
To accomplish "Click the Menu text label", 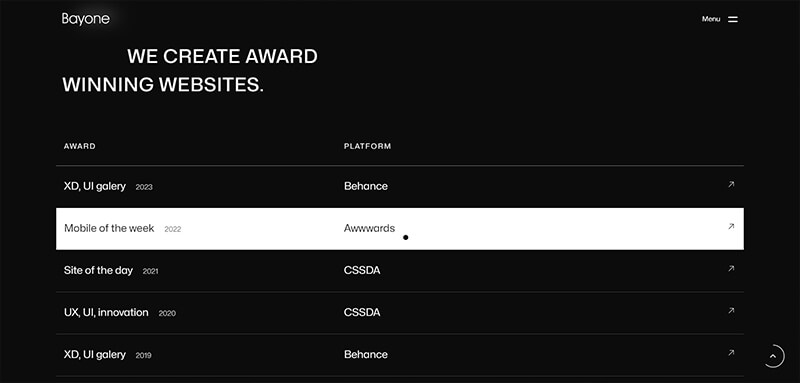I will (x=711, y=19).
